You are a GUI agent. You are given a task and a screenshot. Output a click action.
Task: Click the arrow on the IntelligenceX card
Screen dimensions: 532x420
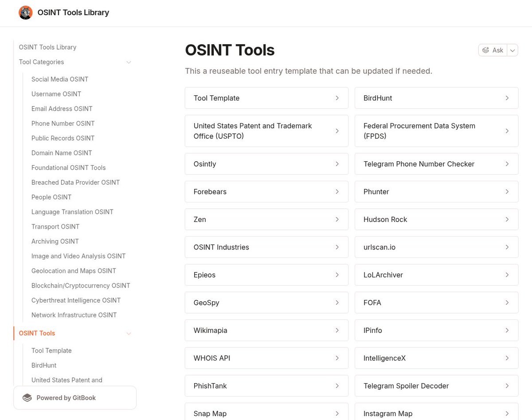[x=507, y=358]
